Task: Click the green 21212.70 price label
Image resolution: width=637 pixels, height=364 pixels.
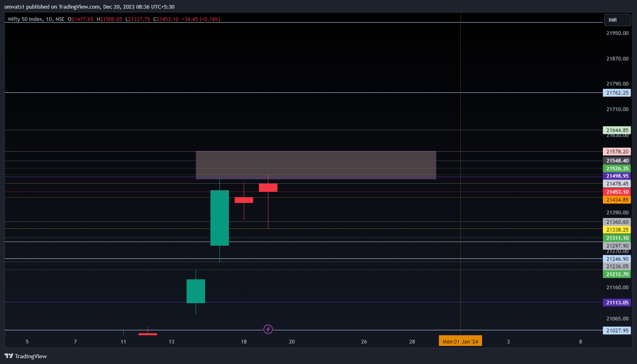Action: pyautogui.click(x=617, y=274)
